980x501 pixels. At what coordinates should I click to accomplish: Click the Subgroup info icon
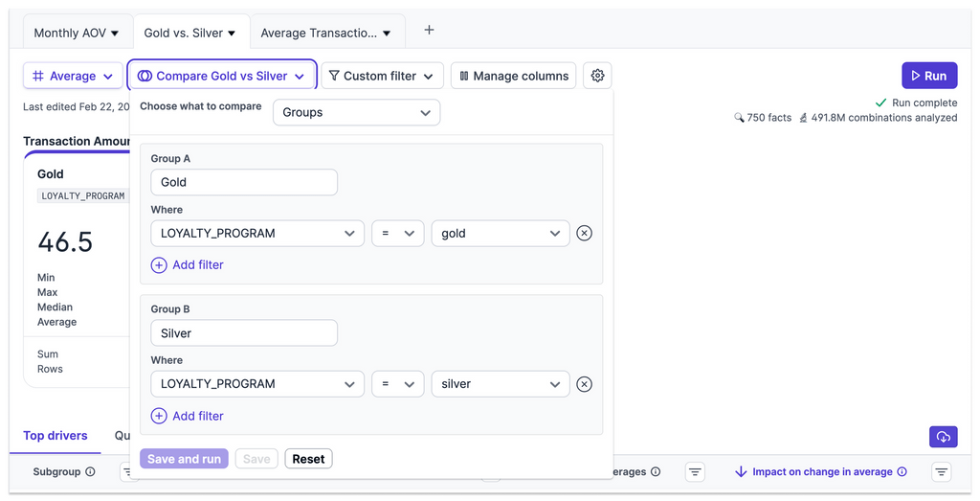(x=90, y=472)
